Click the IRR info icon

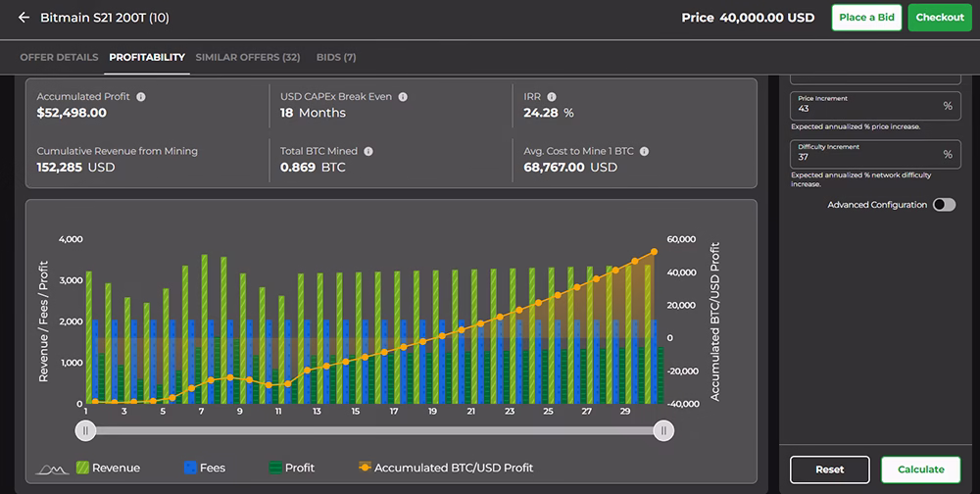click(552, 97)
